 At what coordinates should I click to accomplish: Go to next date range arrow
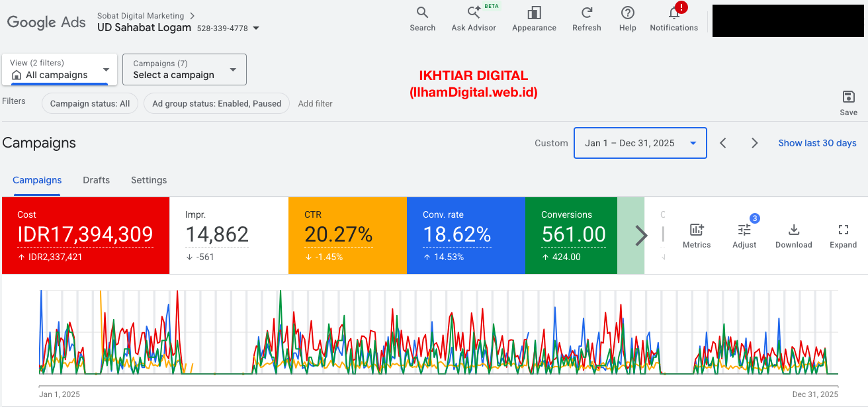754,143
